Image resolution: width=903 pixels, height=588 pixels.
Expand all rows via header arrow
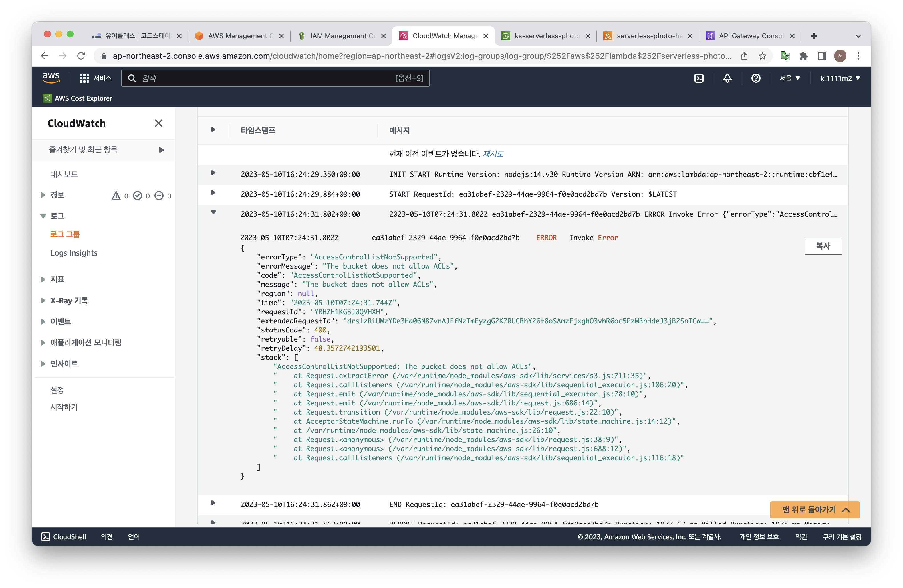click(x=213, y=130)
